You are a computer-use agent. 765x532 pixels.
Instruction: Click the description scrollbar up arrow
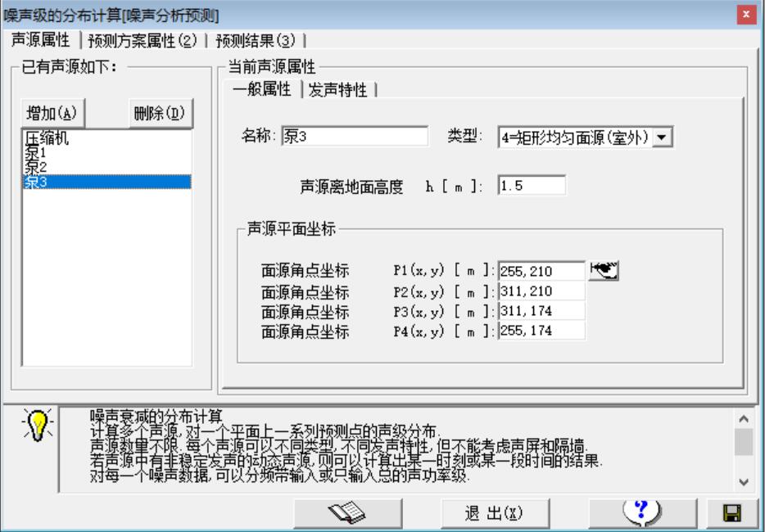[744, 419]
